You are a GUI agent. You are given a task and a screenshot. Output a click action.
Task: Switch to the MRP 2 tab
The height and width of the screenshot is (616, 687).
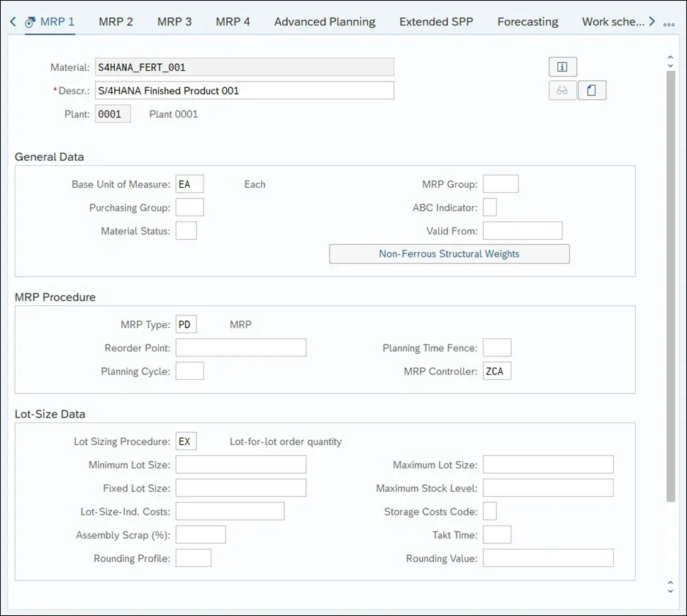click(116, 21)
